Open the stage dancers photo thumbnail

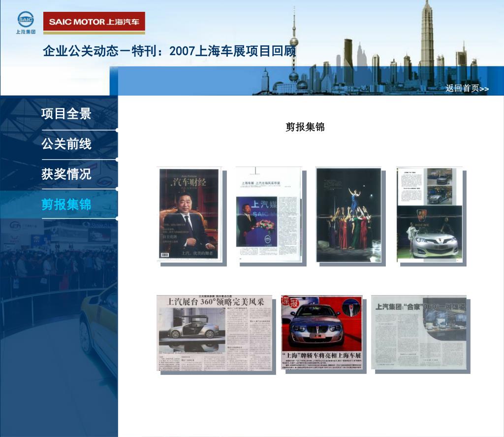click(x=349, y=215)
